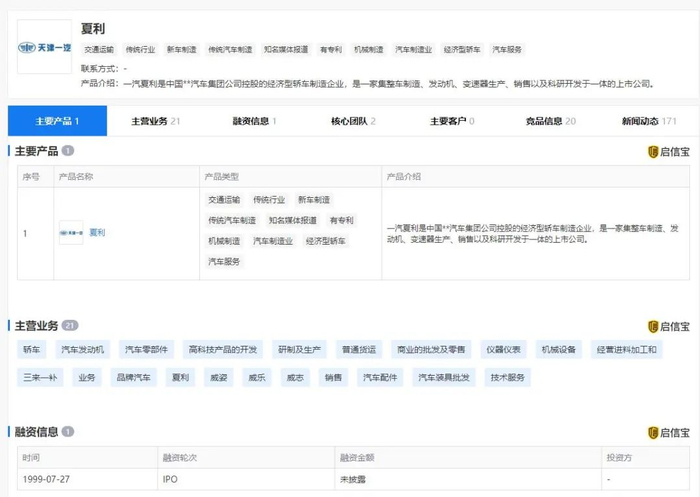The image size is (700, 497).
Task: Click the 交通运输 tag in the product type cell
Action: [224, 200]
